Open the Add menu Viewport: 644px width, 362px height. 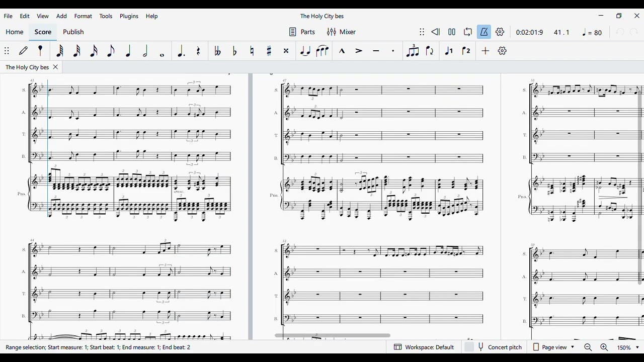61,16
